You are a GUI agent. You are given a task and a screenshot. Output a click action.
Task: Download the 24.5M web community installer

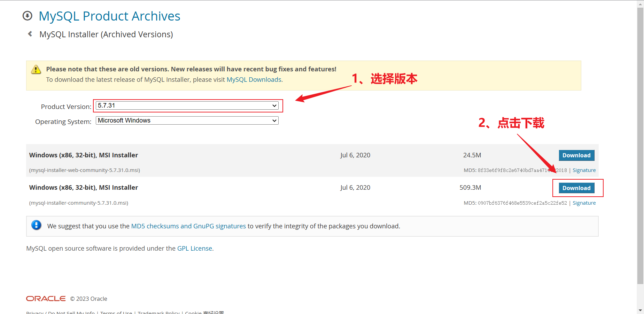pos(576,155)
